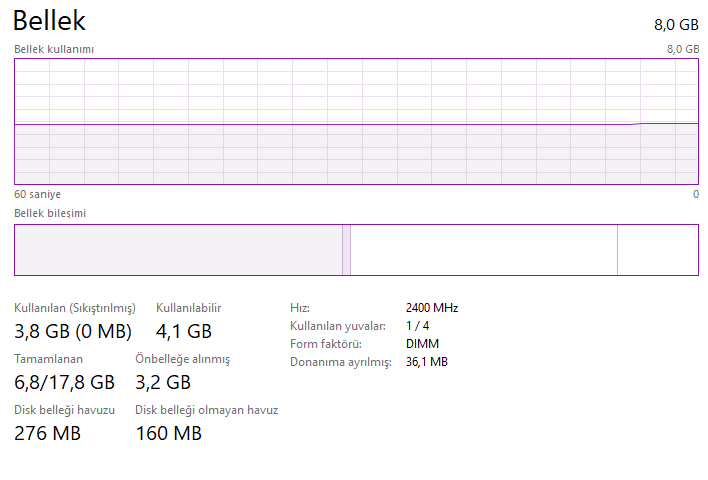Click the in-use segment of the Bellek bileşimi bar

(178, 250)
